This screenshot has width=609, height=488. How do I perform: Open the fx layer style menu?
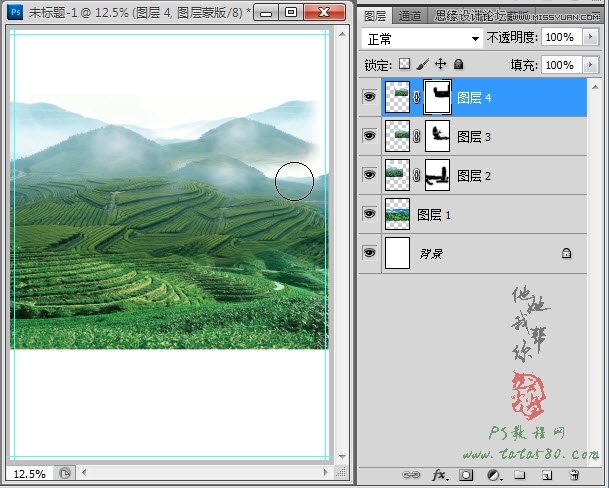(x=439, y=475)
